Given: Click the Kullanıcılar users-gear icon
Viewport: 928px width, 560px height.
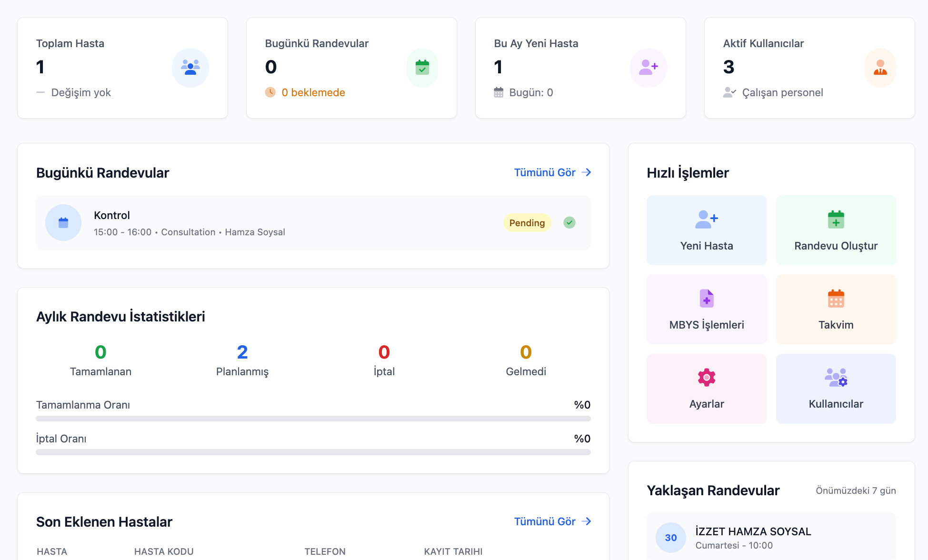Looking at the screenshot, I should click(x=836, y=378).
